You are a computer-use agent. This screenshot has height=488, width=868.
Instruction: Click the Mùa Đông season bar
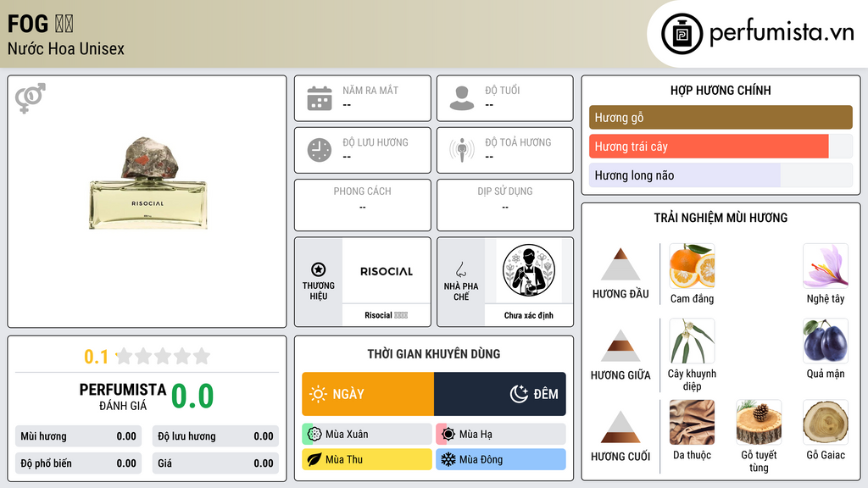click(501, 459)
